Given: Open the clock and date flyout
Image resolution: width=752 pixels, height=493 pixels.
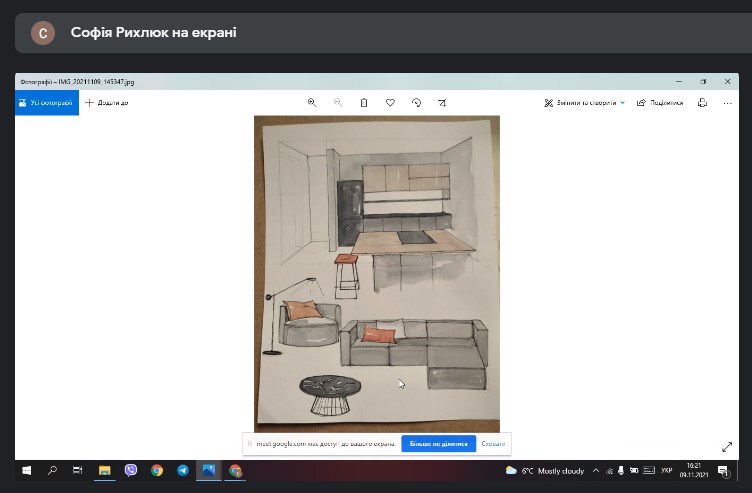Looking at the screenshot, I should pyautogui.click(x=693, y=470).
